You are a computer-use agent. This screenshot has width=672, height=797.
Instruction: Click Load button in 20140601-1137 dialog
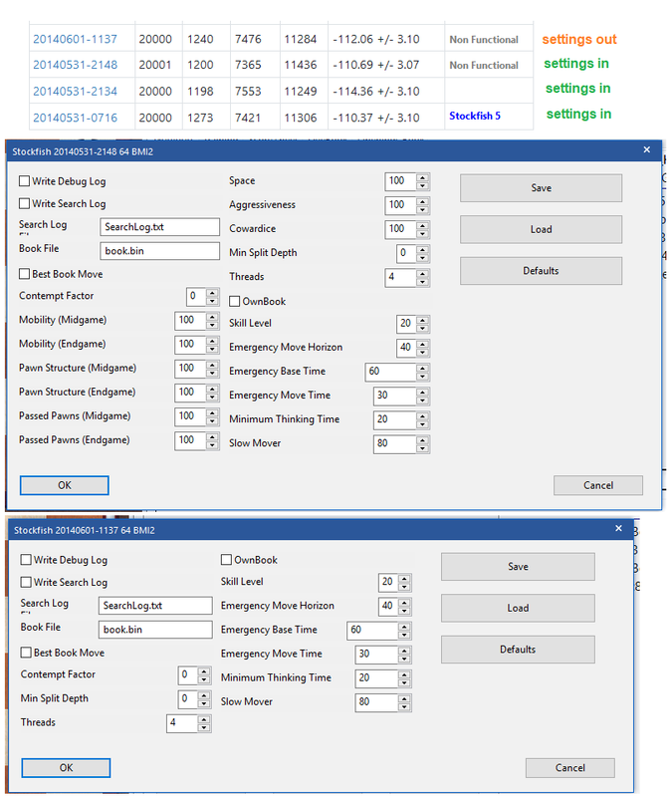click(518, 608)
